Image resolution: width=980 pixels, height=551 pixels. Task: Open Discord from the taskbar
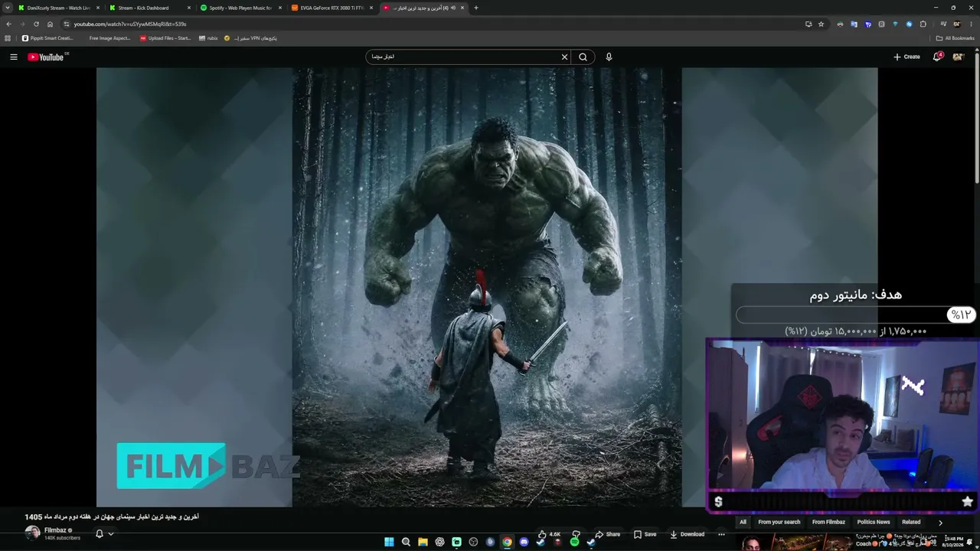click(x=524, y=542)
